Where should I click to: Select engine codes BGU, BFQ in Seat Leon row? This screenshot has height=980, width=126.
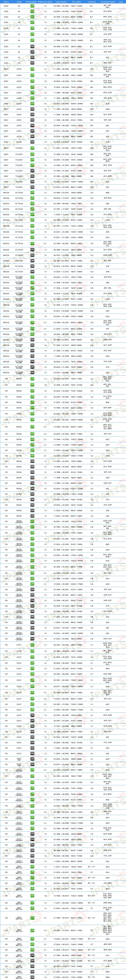click(x=108, y=87)
